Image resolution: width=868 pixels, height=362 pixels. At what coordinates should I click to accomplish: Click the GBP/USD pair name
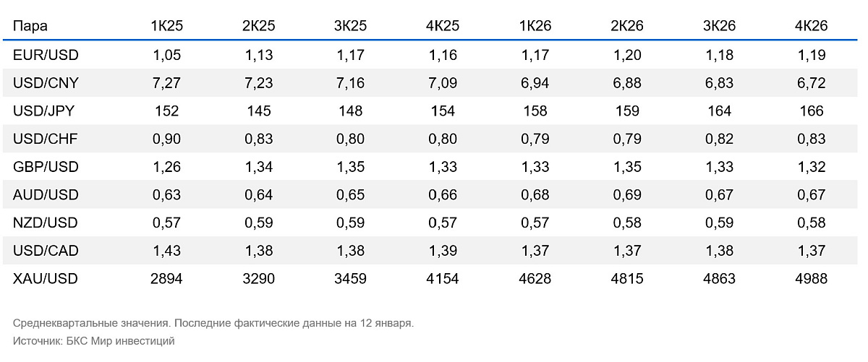point(46,167)
